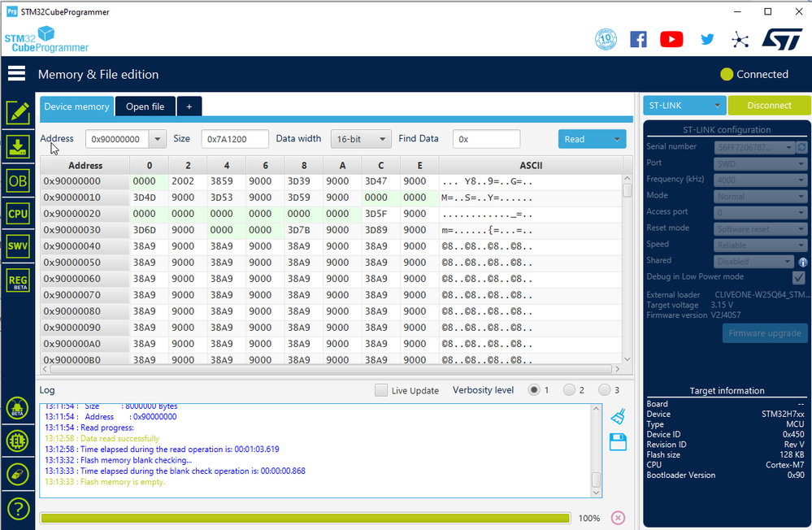Open the ST community network icon
The image size is (812, 530).
tap(740, 39)
